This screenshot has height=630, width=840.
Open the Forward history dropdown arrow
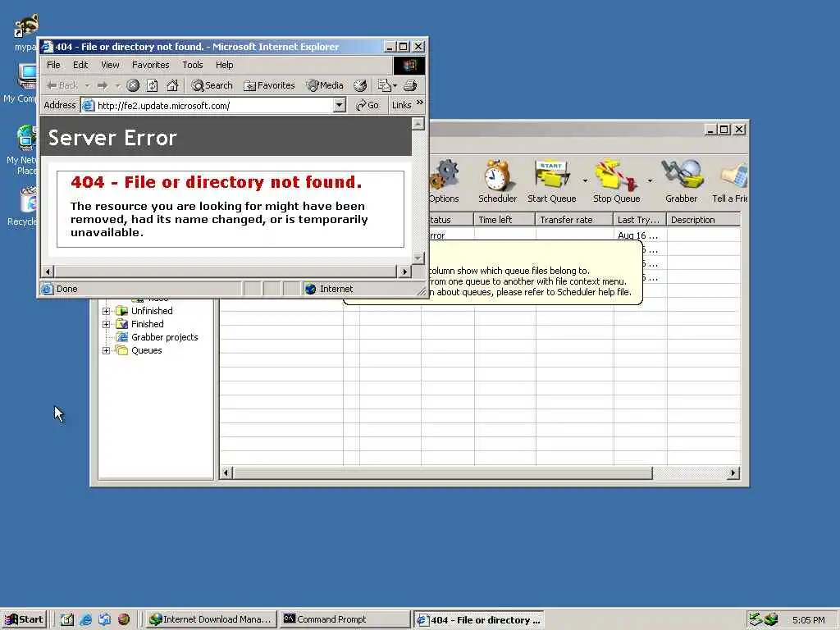pos(116,85)
